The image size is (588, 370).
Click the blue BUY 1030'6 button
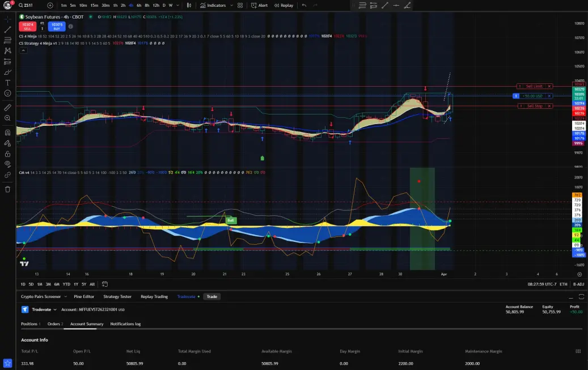click(x=57, y=26)
